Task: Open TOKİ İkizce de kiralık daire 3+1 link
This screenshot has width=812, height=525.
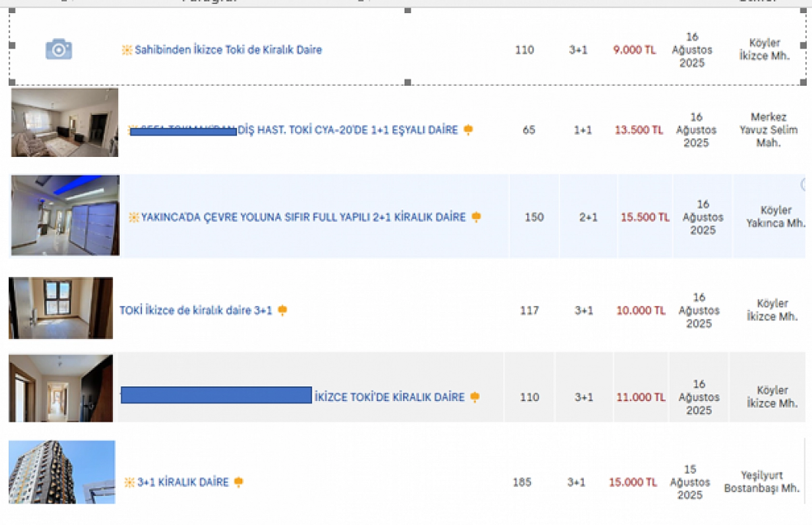Action: click(x=196, y=310)
